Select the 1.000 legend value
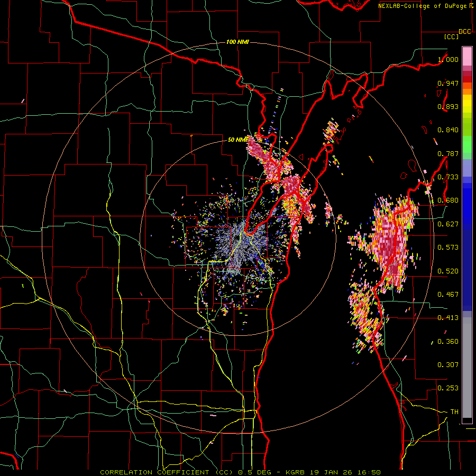 point(448,59)
